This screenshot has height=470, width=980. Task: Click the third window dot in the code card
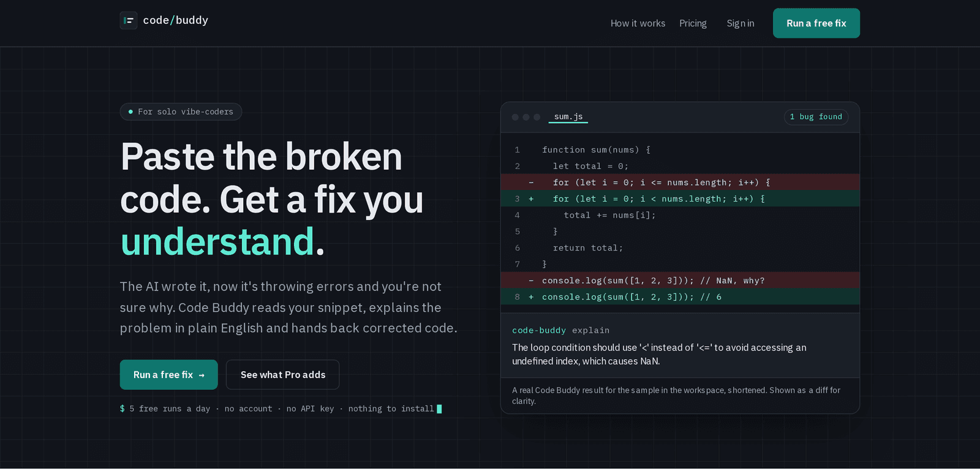[537, 117]
